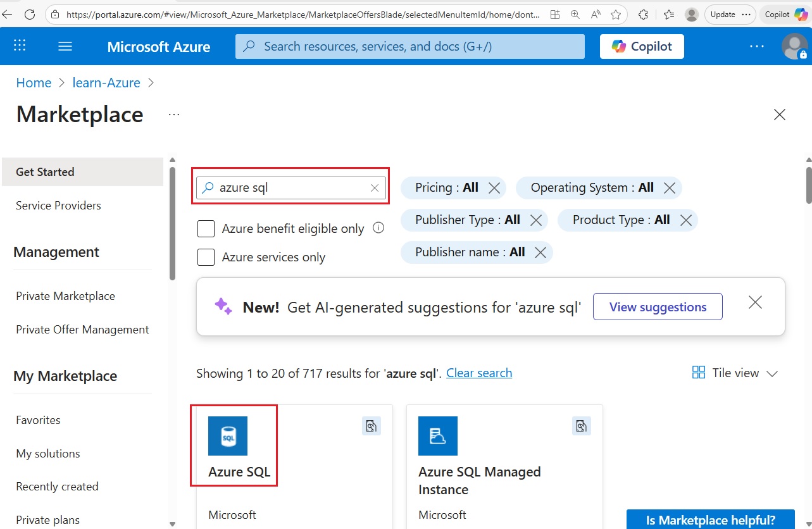Click the Azure SQL Managed Instance icon
This screenshot has width=812, height=529.
click(x=437, y=436)
